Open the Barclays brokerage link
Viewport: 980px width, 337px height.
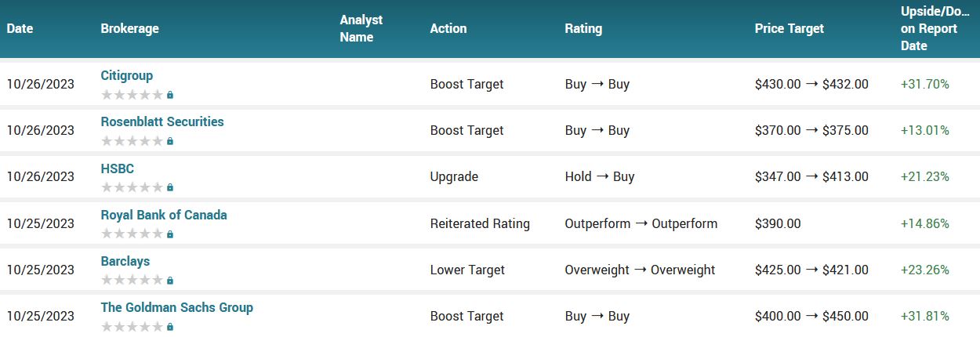tap(125, 261)
